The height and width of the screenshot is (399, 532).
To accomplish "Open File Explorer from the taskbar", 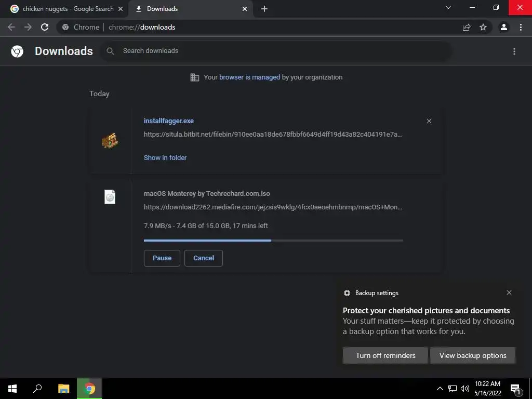I will pos(63,389).
